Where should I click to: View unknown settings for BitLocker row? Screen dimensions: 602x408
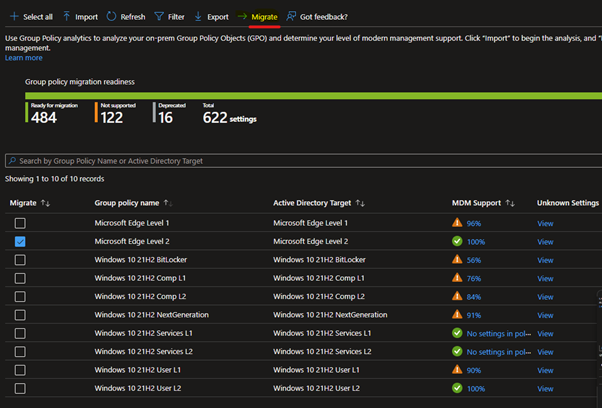pos(545,260)
